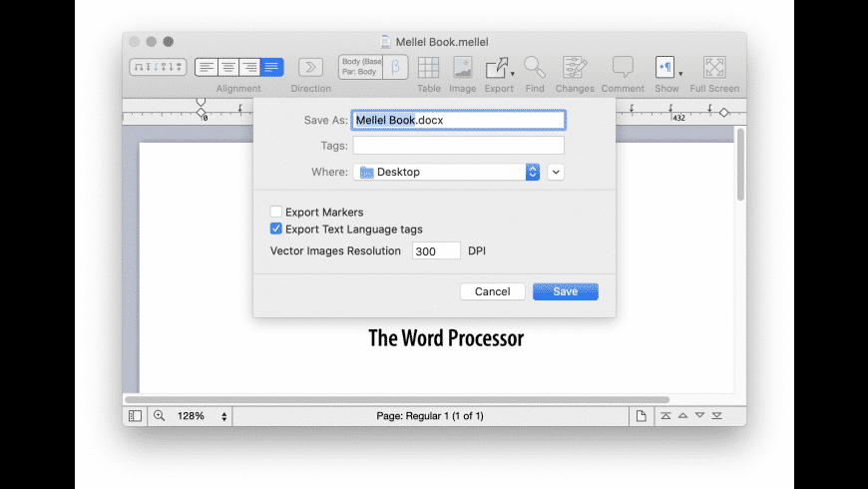Open the 128% zoom level stepper

coord(223,416)
